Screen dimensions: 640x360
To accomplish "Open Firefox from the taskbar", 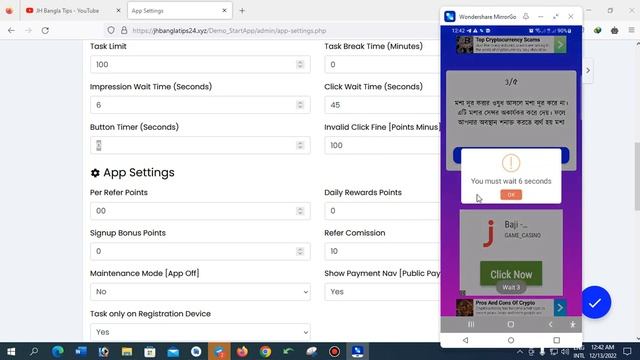I will pyautogui.click(x=242, y=351).
